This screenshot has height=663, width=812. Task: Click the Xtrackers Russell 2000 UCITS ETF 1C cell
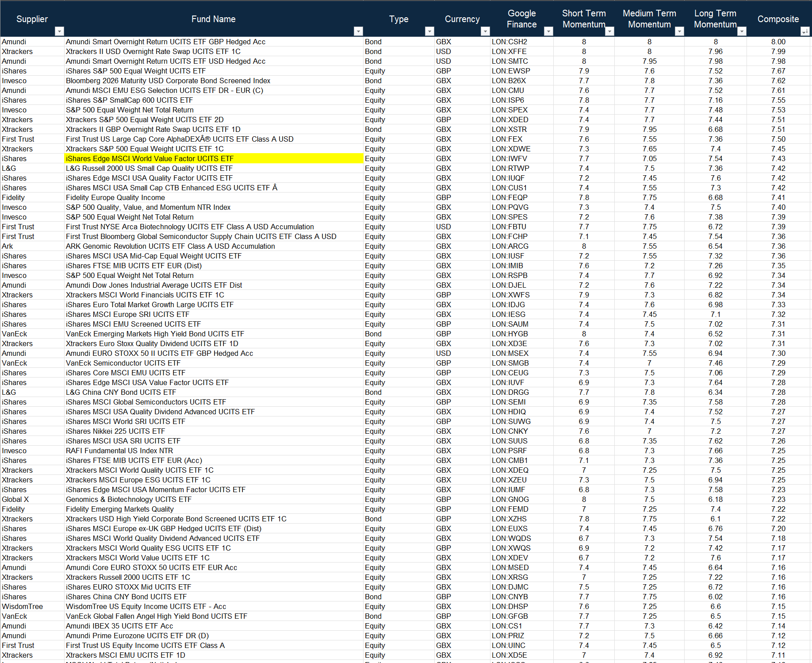214,577
